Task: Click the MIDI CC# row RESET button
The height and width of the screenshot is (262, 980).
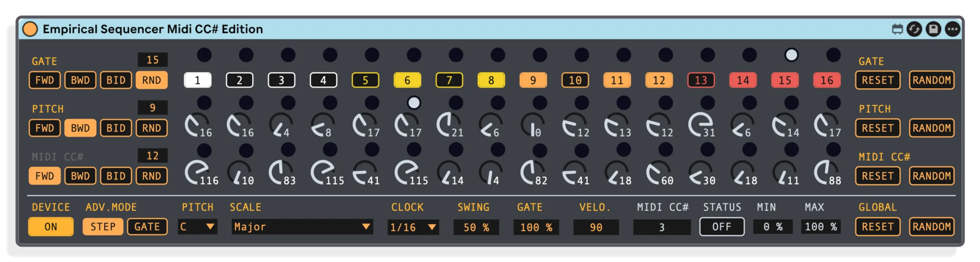Action: tap(877, 176)
